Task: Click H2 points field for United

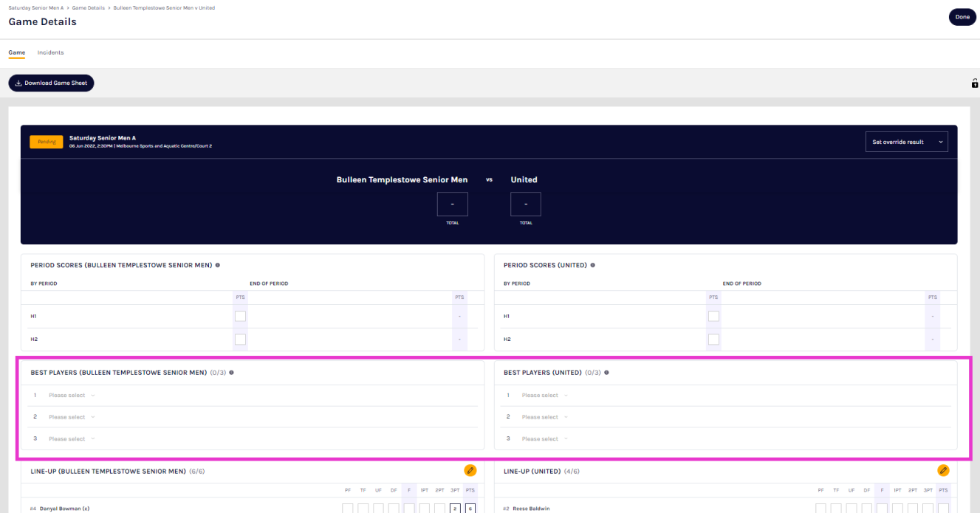Action: [713, 340]
